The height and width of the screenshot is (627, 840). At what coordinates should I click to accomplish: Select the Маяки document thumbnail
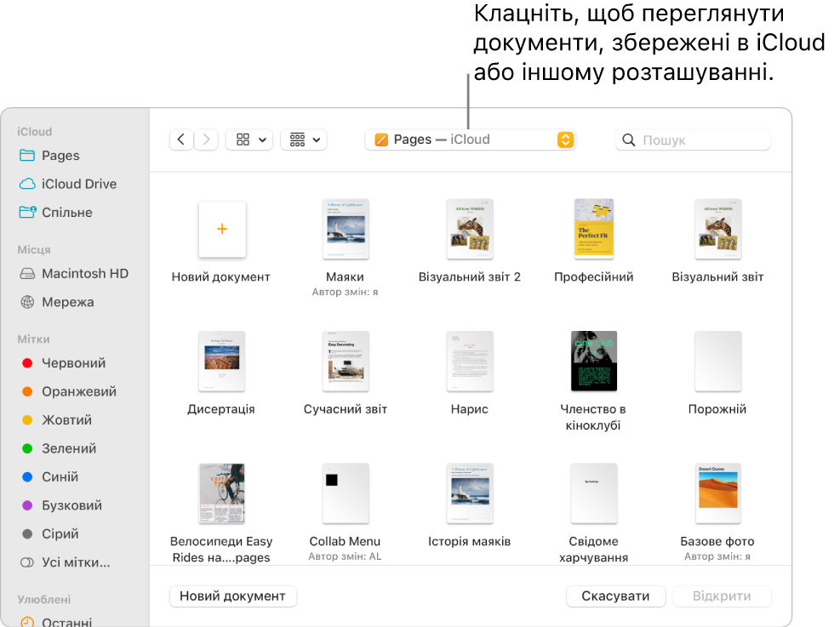click(346, 229)
